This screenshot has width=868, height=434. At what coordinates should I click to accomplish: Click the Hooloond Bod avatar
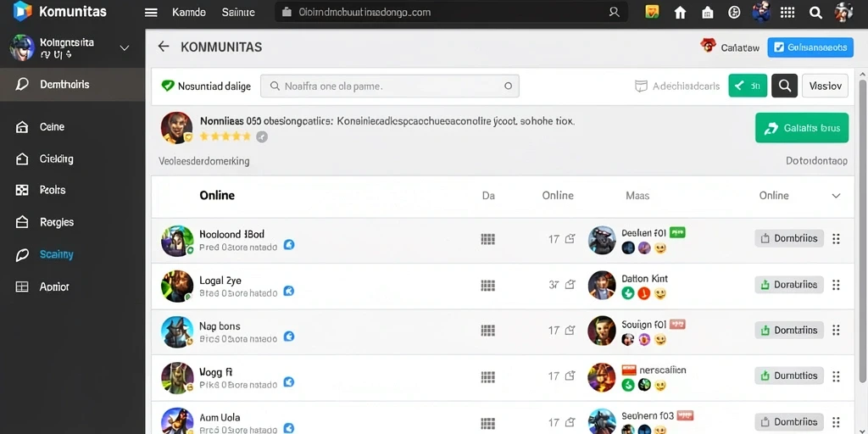point(176,240)
